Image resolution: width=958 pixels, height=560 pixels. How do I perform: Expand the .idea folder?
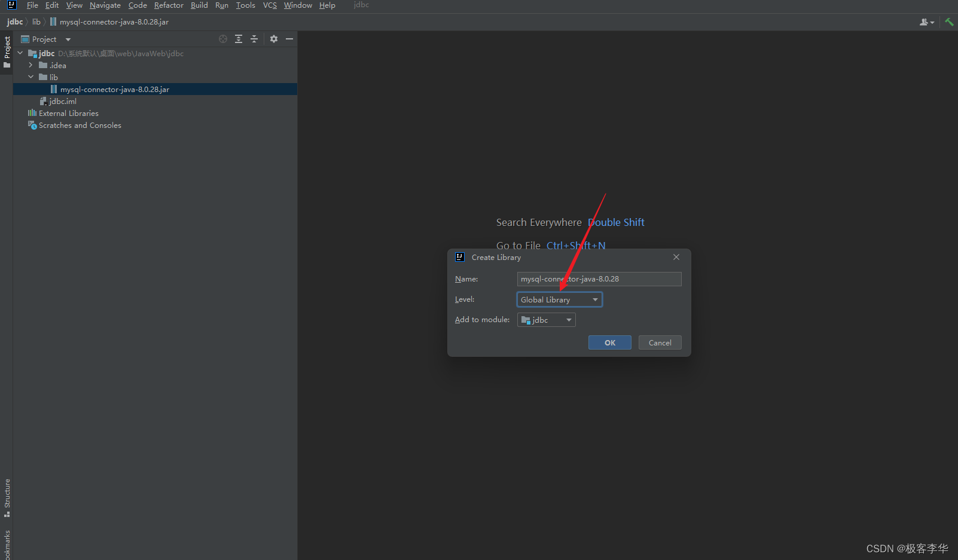tap(31, 65)
